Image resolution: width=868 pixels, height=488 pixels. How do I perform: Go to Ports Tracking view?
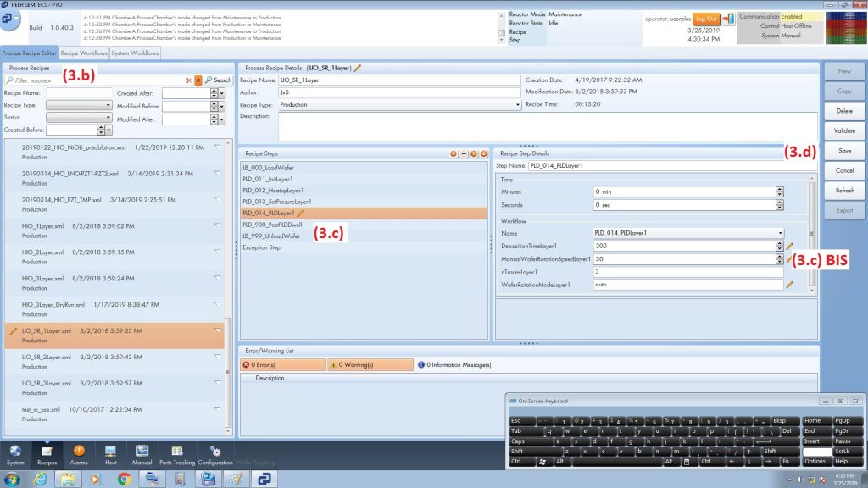click(177, 454)
